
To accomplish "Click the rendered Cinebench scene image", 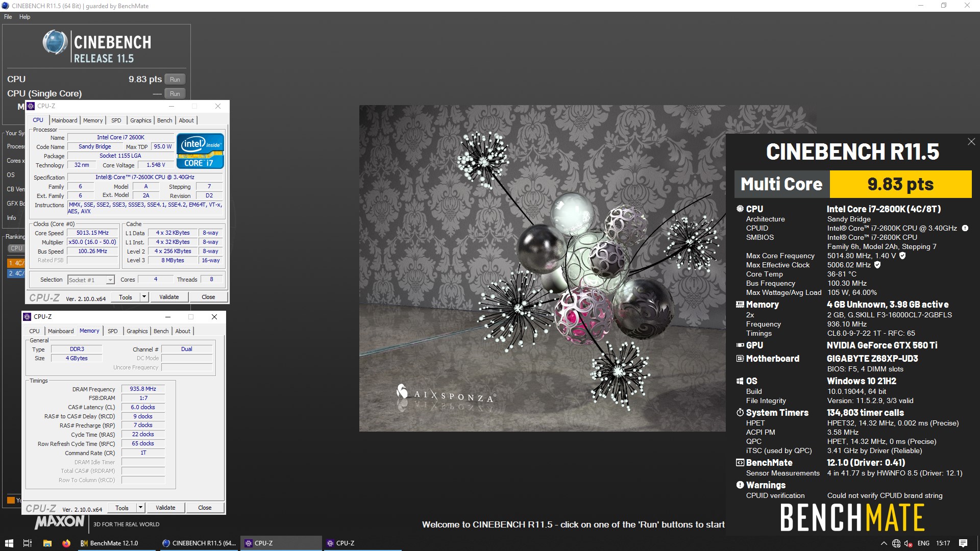I will click(x=542, y=268).
